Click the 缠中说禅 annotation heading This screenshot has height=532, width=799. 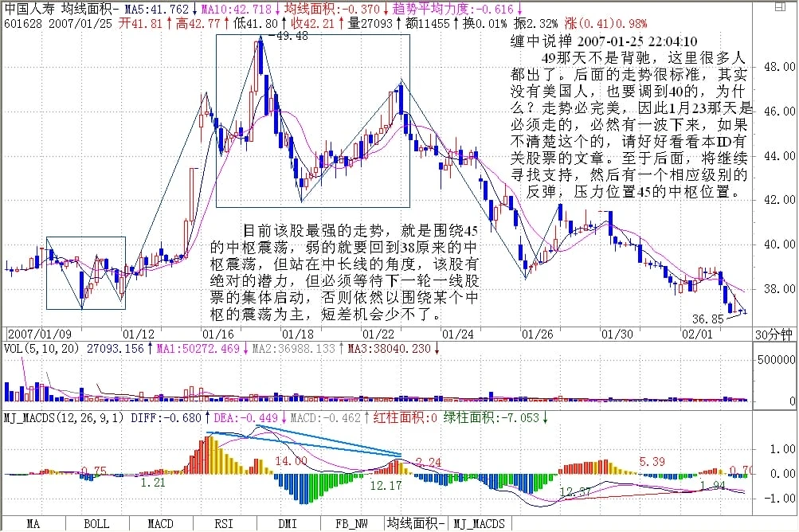(x=539, y=41)
